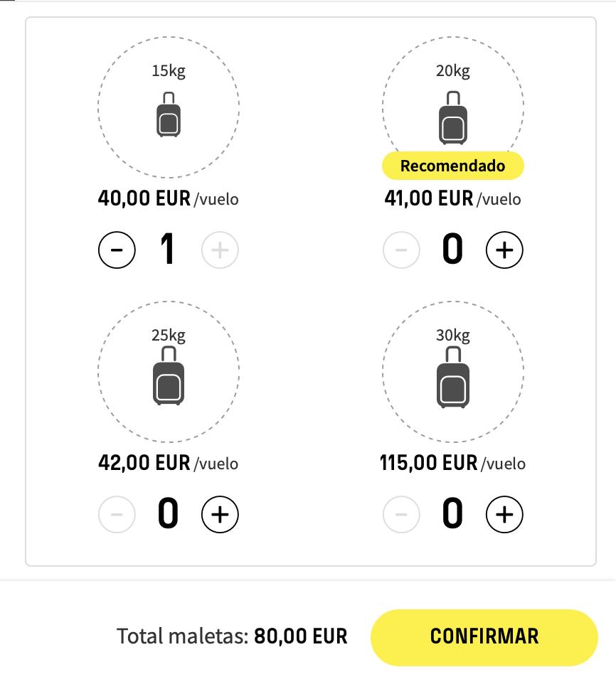
Task: Click the 115,00 EUR per flight price
Action: pyautogui.click(x=453, y=463)
